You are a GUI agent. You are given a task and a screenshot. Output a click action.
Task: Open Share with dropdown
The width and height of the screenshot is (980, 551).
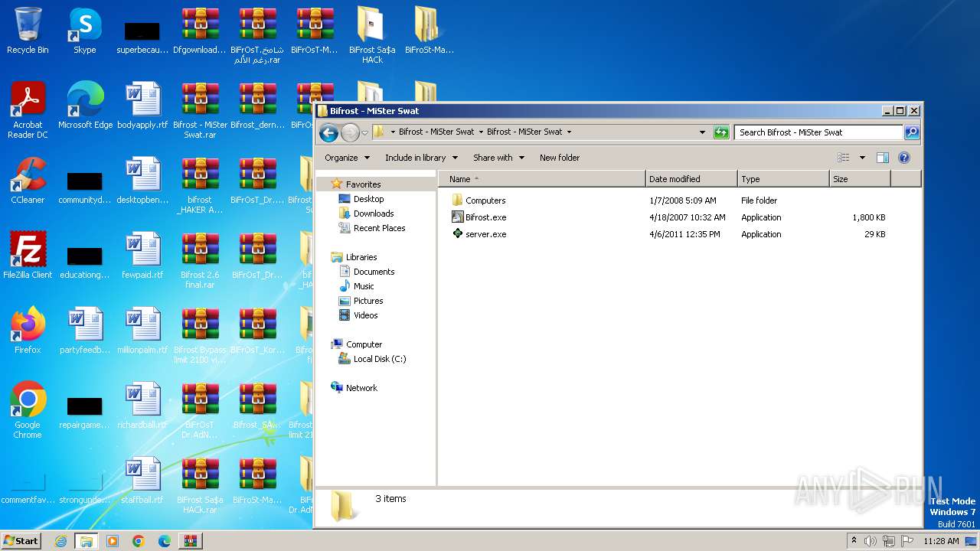[x=498, y=158]
